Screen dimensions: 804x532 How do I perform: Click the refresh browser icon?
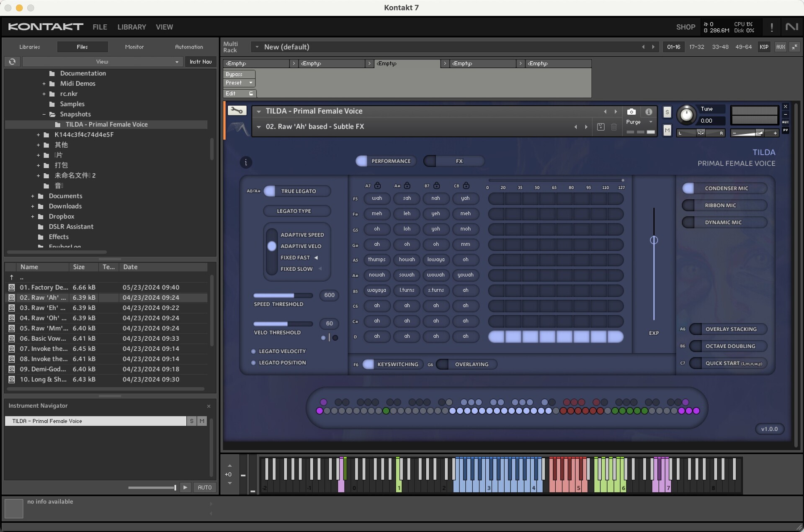point(12,62)
